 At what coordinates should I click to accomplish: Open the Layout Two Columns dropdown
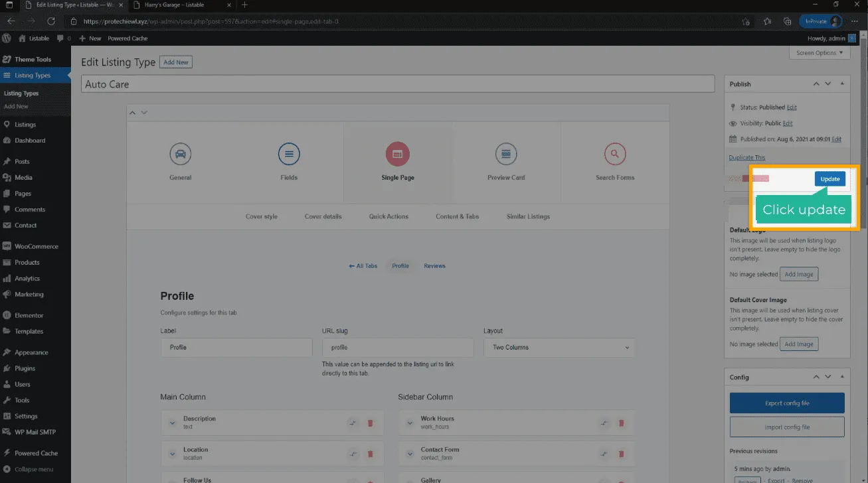(559, 348)
